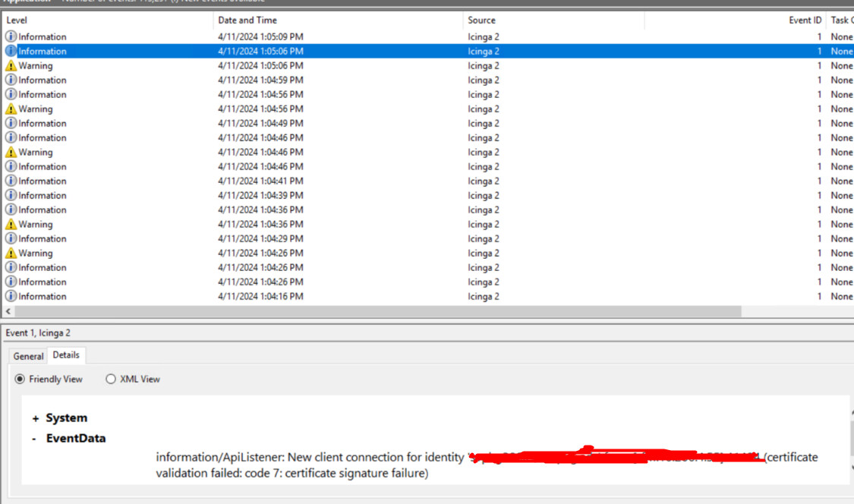The image size is (854, 504).
Task: Open the General tab of the event
Action: (28, 356)
